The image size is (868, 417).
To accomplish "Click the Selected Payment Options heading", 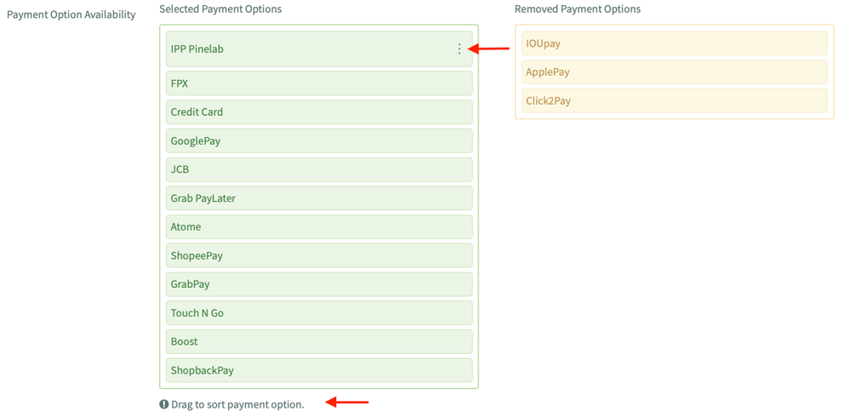I will click(220, 9).
